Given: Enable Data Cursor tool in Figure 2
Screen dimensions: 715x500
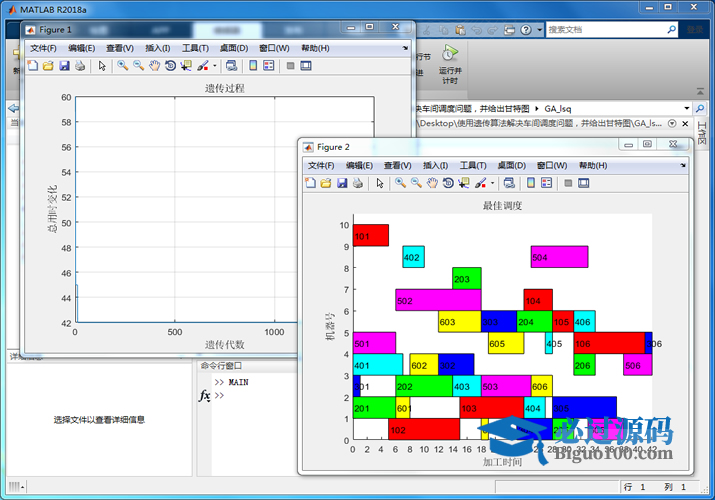Looking at the screenshot, I should [464, 183].
